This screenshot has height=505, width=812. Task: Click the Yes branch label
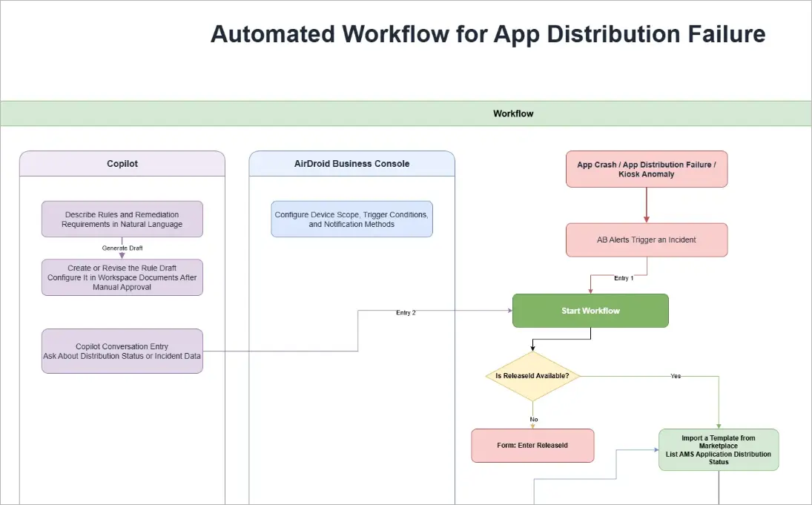coord(676,376)
